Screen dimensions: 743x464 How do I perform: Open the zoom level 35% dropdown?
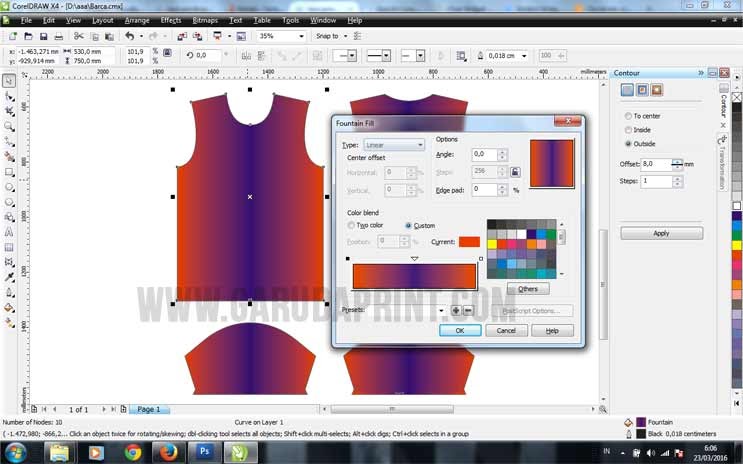point(301,36)
